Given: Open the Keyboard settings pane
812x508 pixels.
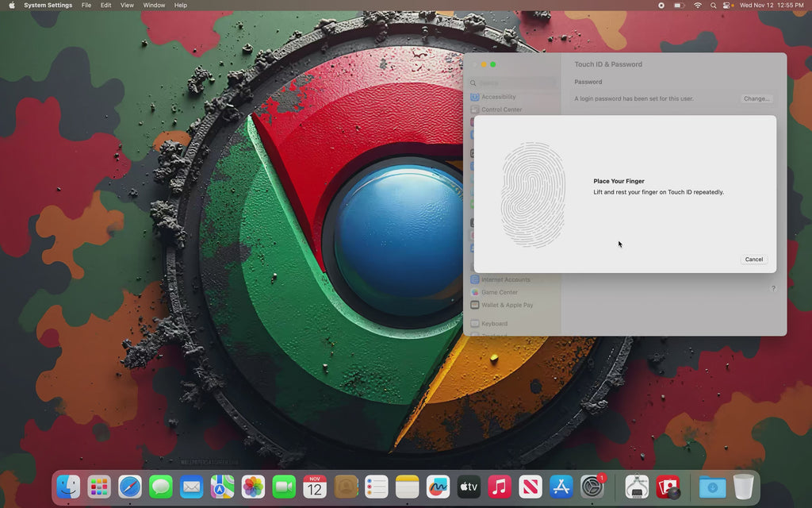Looking at the screenshot, I should 494,323.
